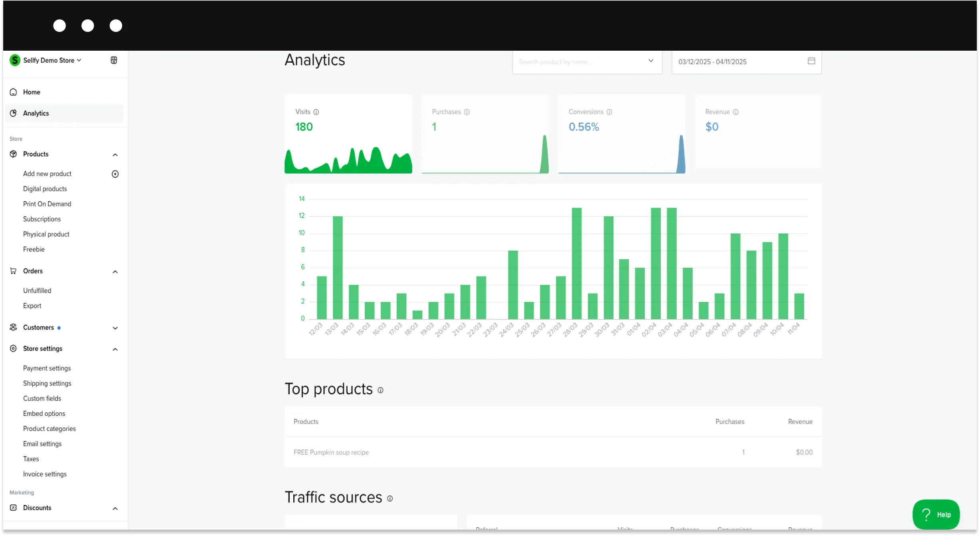This screenshot has height=536, width=980.
Task: Collapse the Discounts section chevron
Action: click(x=115, y=508)
